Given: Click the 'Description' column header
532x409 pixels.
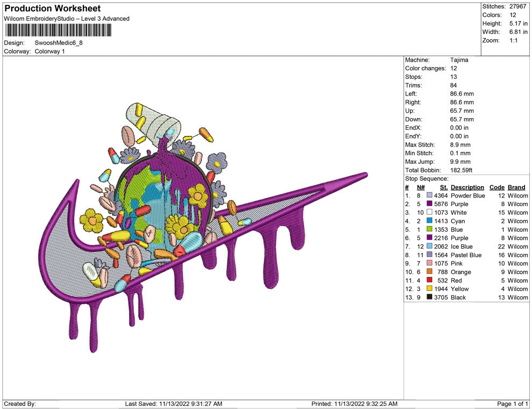Looking at the screenshot, I should [x=467, y=187].
